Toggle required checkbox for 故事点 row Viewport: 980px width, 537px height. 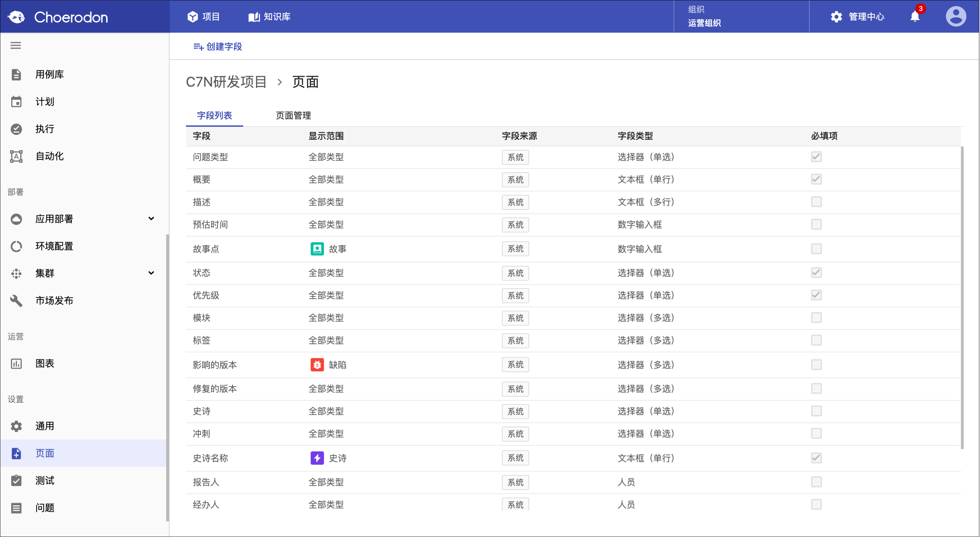tap(816, 249)
